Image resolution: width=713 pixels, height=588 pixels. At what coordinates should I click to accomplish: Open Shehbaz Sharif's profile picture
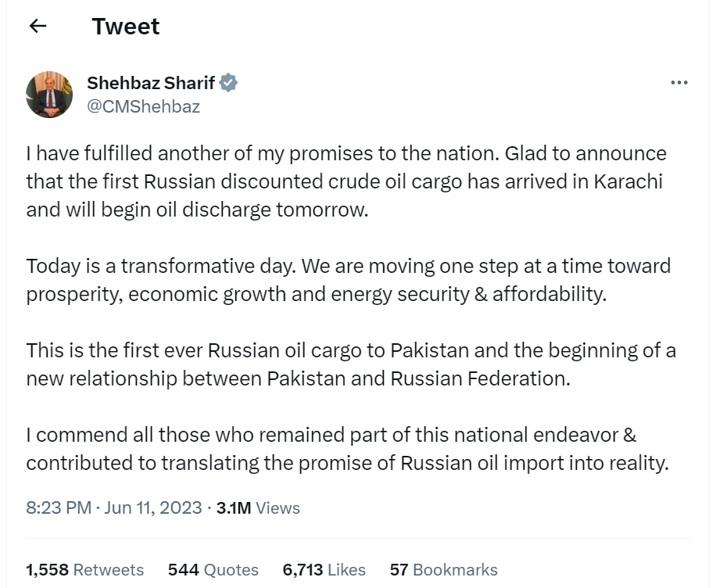pyautogui.click(x=49, y=95)
